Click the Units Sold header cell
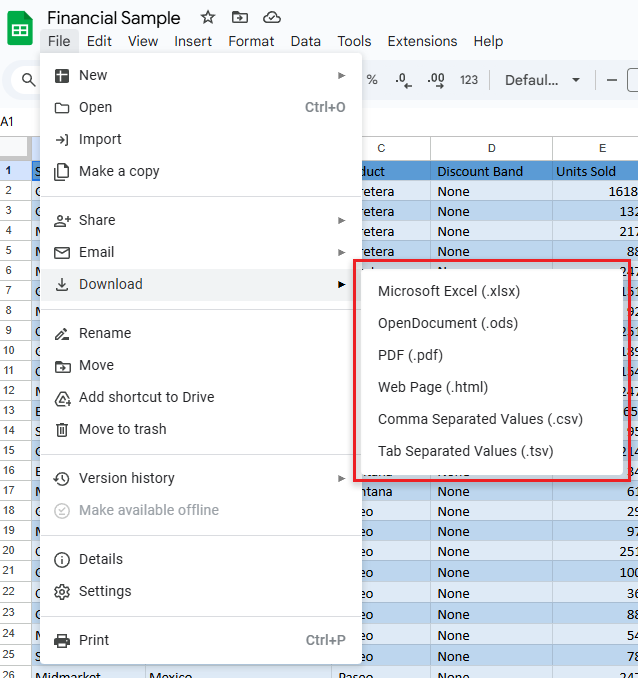The height and width of the screenshot is (678, 638). pyautogui.click(x=595, y=171)
